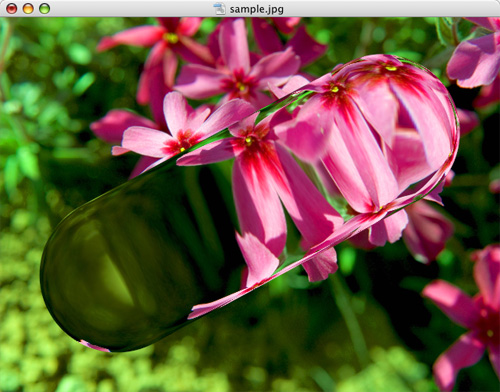500x392 pixels.
Task: Zoom the window using the green button
Action: tap(45, 9)
